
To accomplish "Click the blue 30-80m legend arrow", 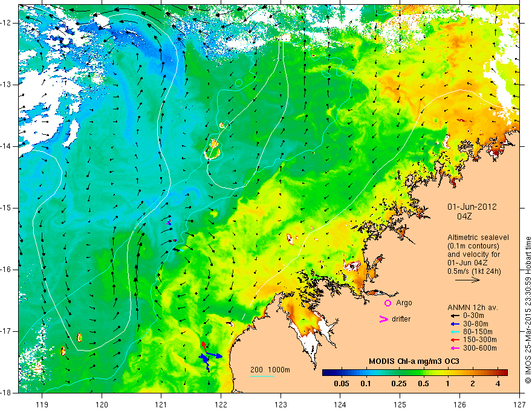I will (454, 323).
